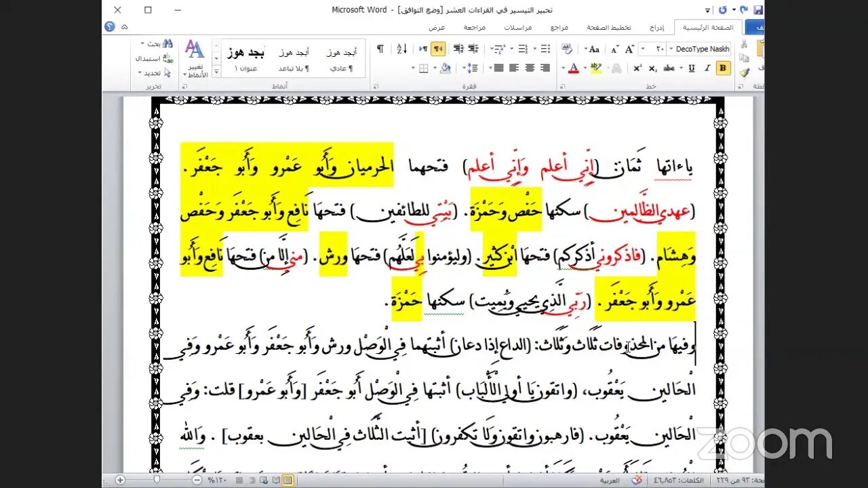Click the Replace button
Viewport: 868px width, 488px height.
click(155, 58)
